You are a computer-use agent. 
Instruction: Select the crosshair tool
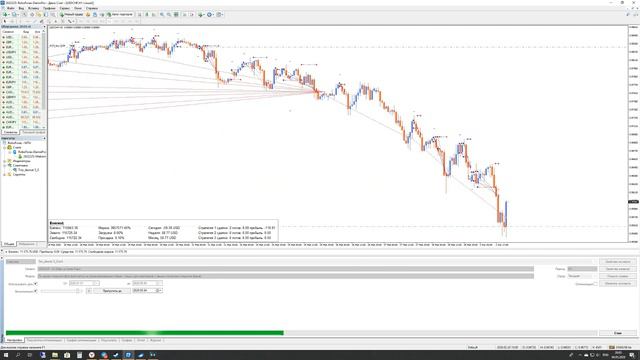pos(12,21)
